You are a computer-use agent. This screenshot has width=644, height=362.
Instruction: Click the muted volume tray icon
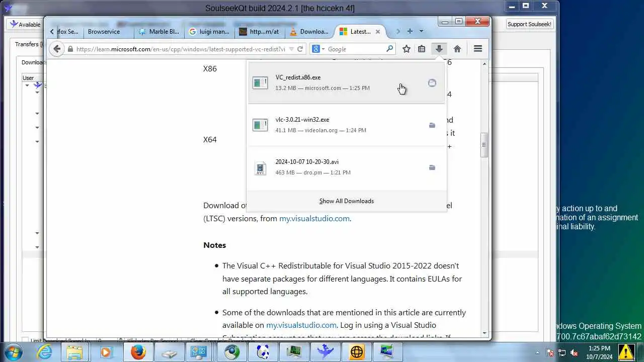click(574, 352)
